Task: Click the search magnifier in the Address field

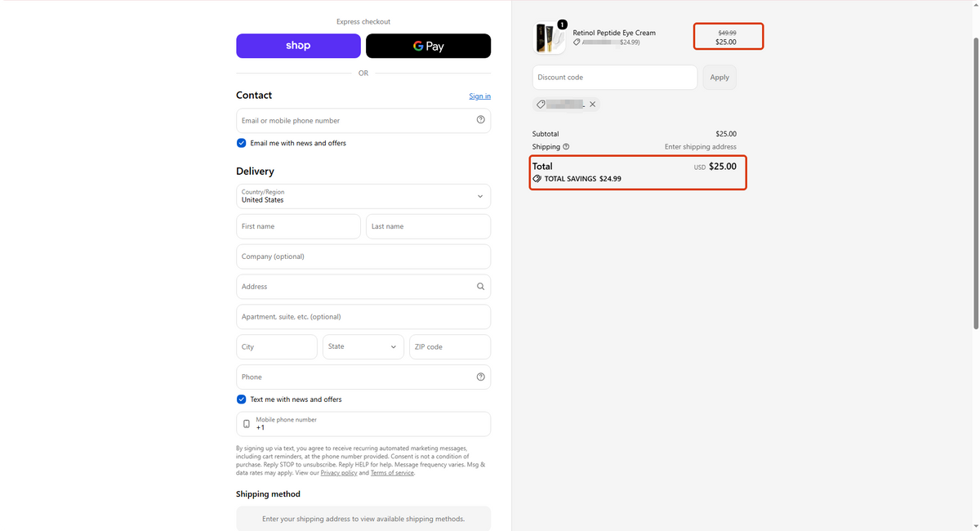Action: (480, 287)
